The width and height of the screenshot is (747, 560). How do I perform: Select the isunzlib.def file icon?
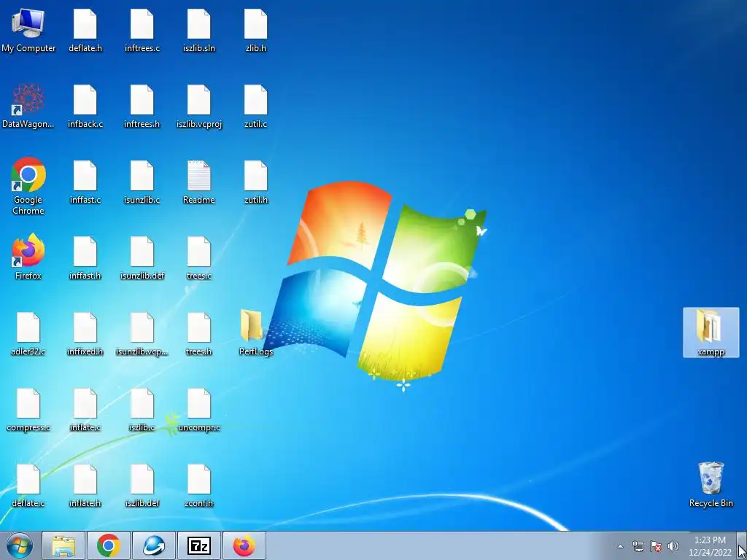click(x=142, y=257)
